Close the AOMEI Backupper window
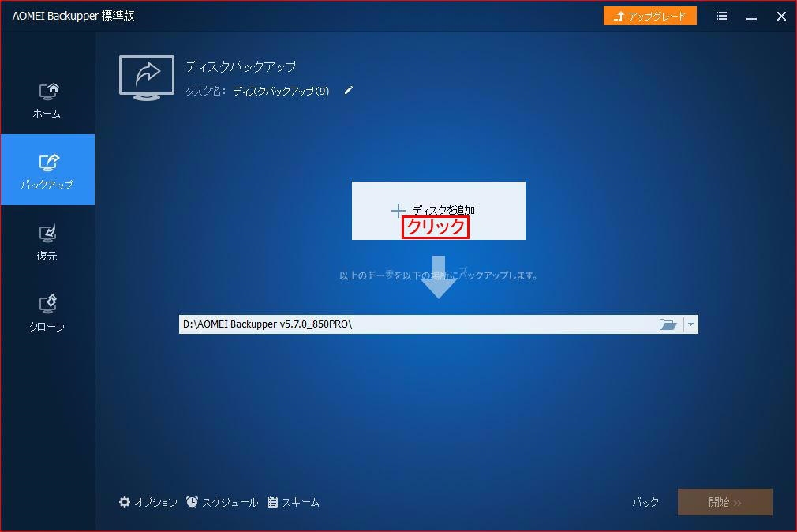 coord(781,17)
